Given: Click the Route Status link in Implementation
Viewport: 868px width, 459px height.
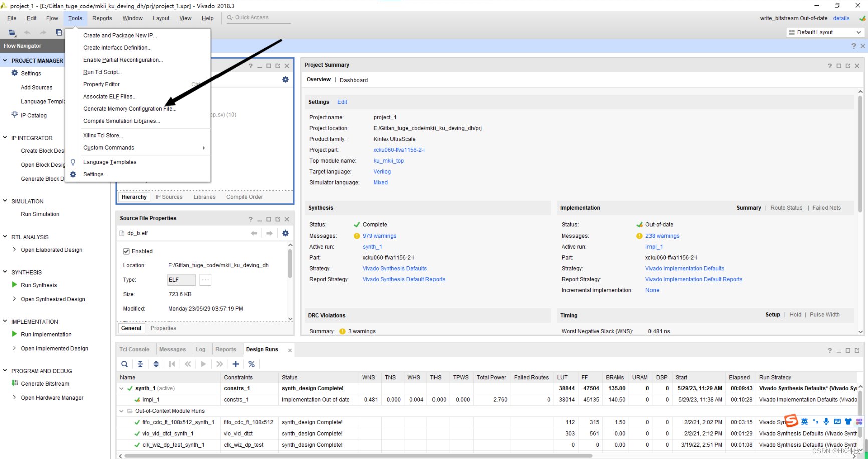Looking at the screenshot, I should click(786, 208).
